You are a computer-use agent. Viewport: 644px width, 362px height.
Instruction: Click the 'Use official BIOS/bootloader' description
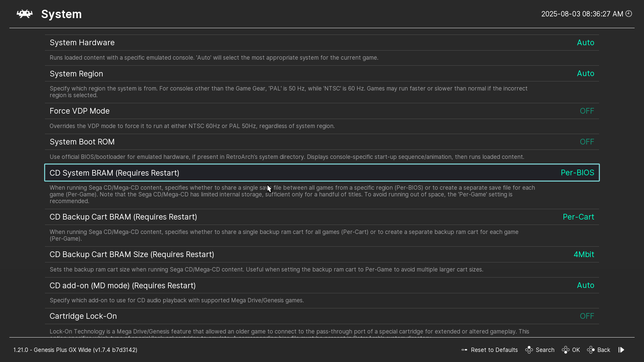point(287,157)
